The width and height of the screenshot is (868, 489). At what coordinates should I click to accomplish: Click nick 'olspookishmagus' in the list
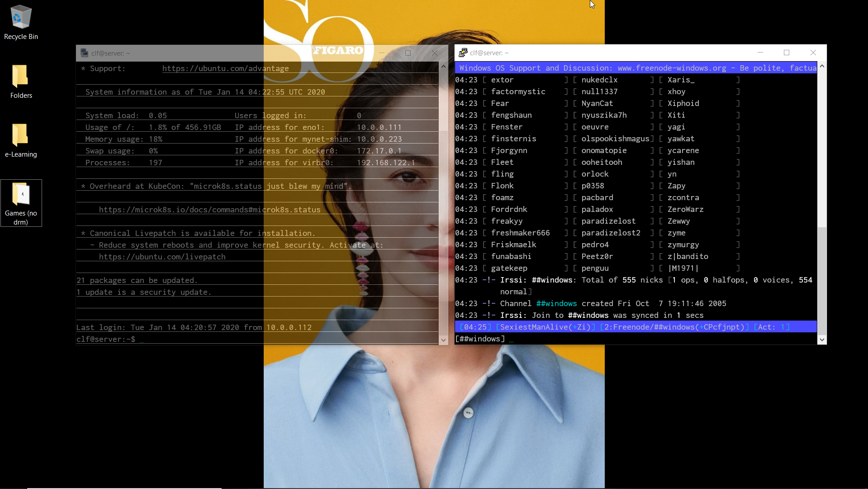pos(615,139)
